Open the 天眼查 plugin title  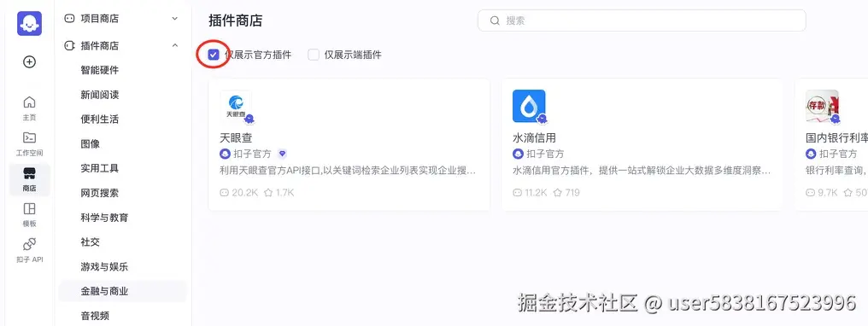point(236,137)
